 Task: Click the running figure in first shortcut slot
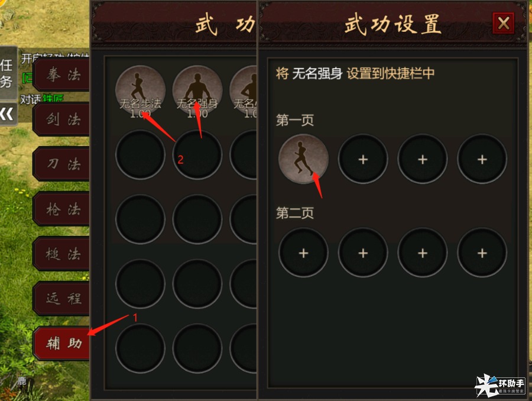click(303, 159)
